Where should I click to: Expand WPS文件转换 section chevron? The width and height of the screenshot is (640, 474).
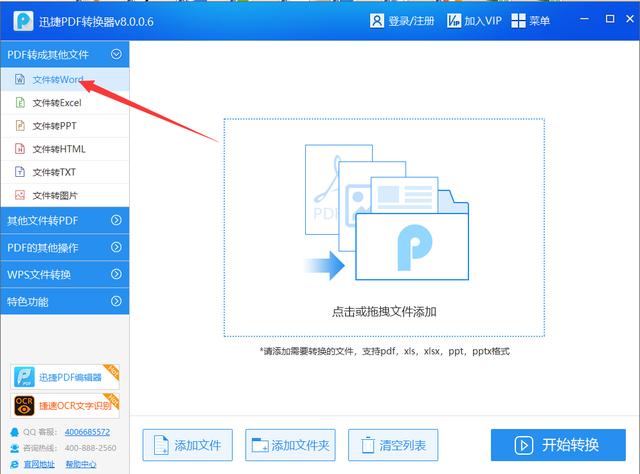(116, 274)
